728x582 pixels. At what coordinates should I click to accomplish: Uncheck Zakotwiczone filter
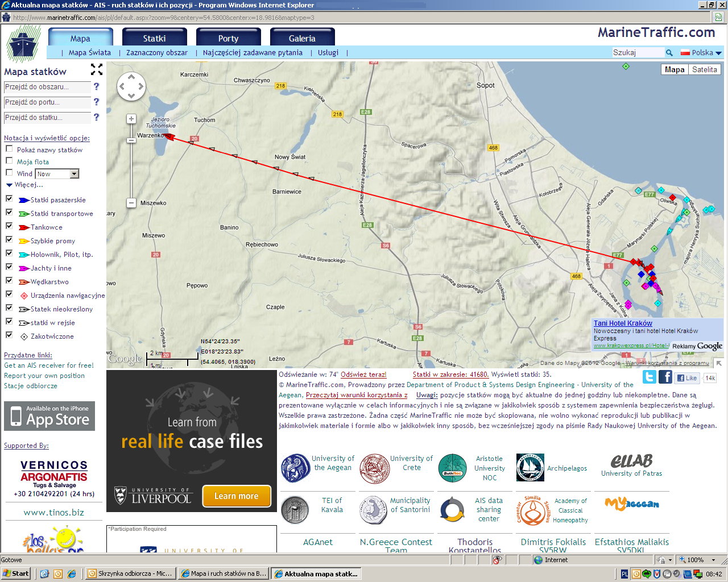[x=9, y=335]
